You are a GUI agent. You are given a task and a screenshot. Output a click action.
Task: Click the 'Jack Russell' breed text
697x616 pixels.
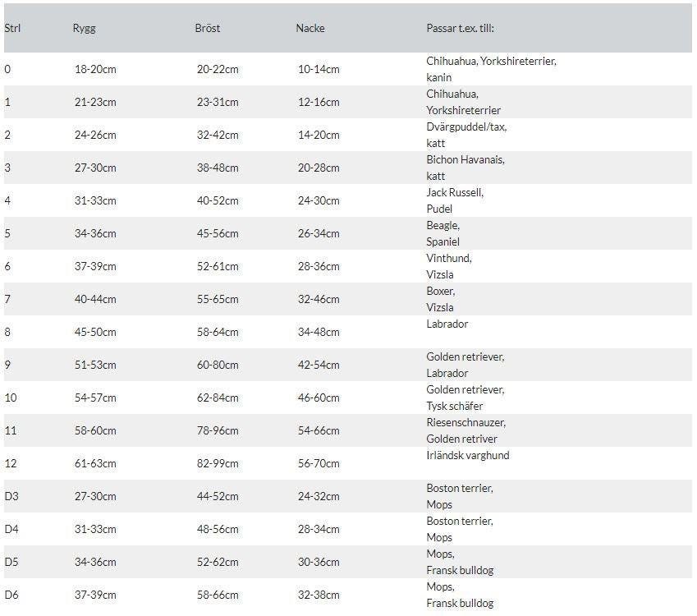click(455, 192)
